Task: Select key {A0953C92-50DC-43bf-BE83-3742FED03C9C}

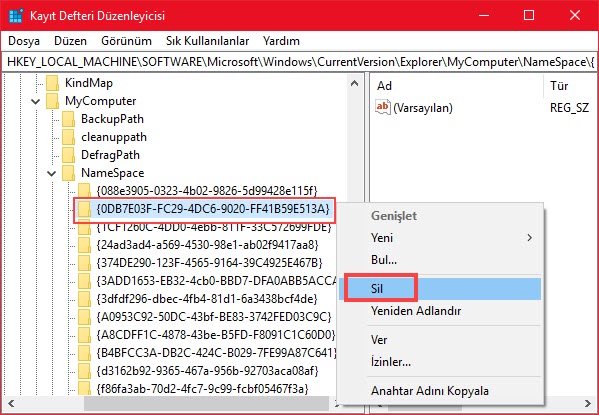Action: tap(214, 317)
